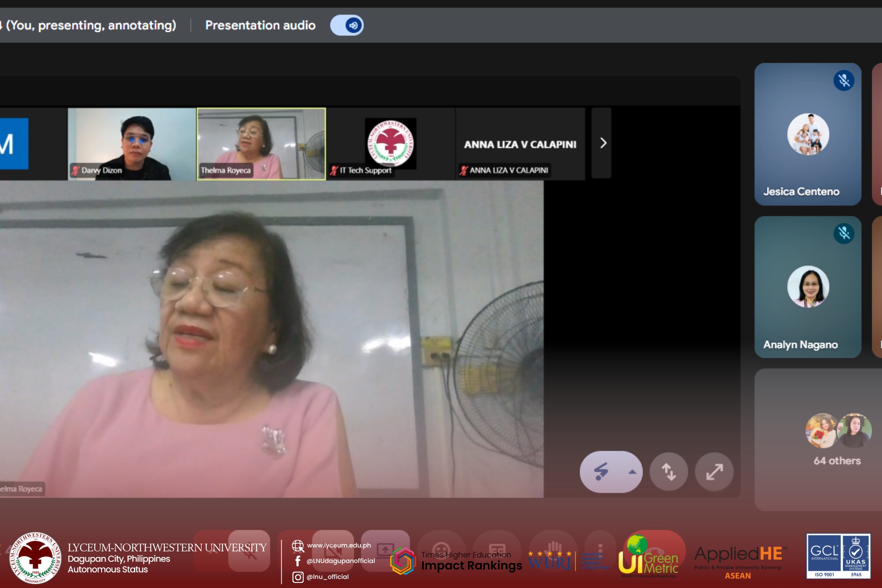Screen dimensions: 882x588
Task: Click Analyn Nagano's muted microphone icon
Action: point(844,233)
